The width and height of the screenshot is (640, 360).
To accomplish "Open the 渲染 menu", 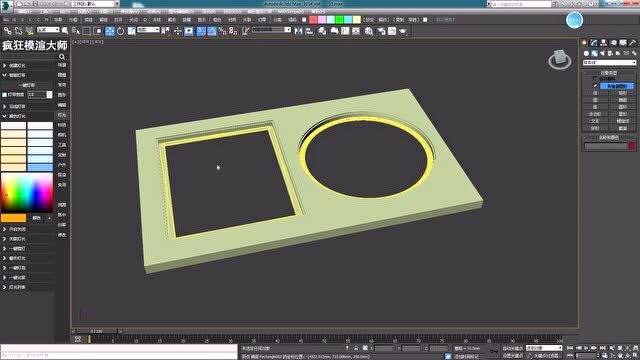I will coord(208,11).
